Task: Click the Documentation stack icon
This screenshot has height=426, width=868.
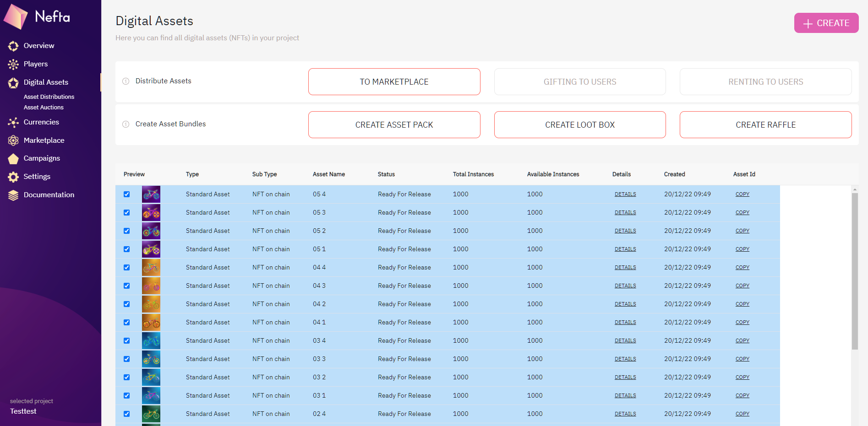Action: tap(13, 195)
